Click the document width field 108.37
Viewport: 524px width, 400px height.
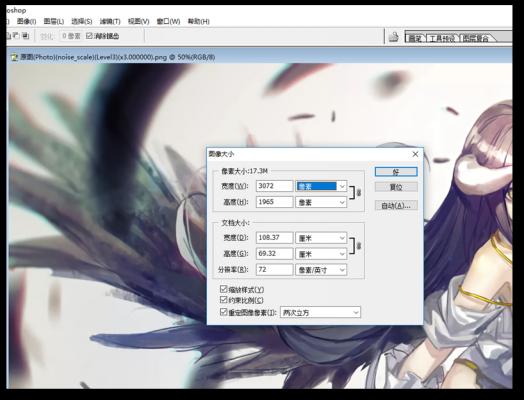click(274, 238)
